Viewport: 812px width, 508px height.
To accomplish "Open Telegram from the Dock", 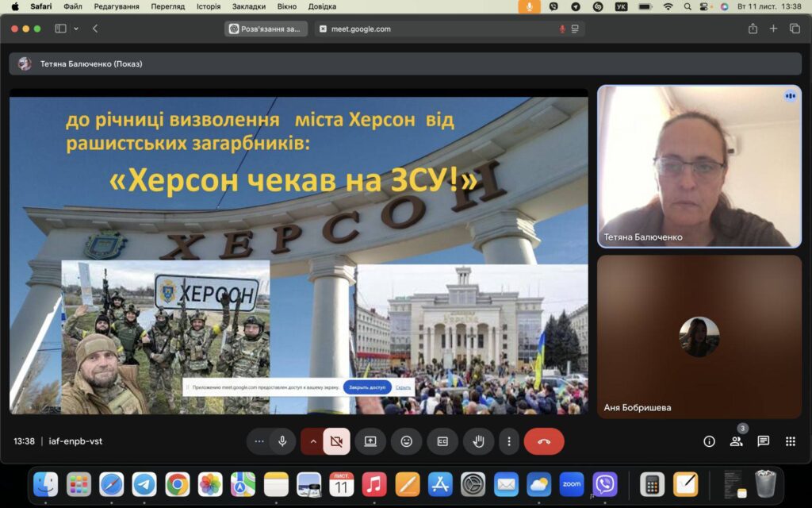I will point(144,485).
